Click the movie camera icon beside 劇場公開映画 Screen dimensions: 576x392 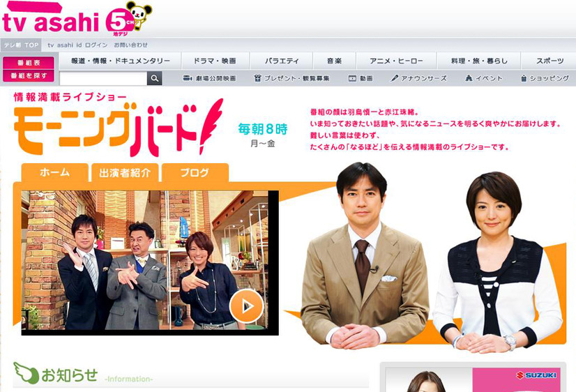[188, 78]
